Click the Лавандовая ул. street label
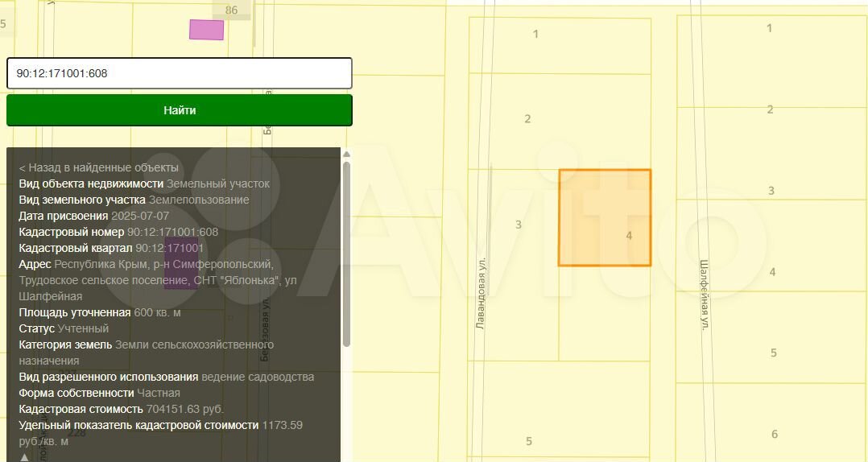 pyautogui.click(x=481, y=293)
